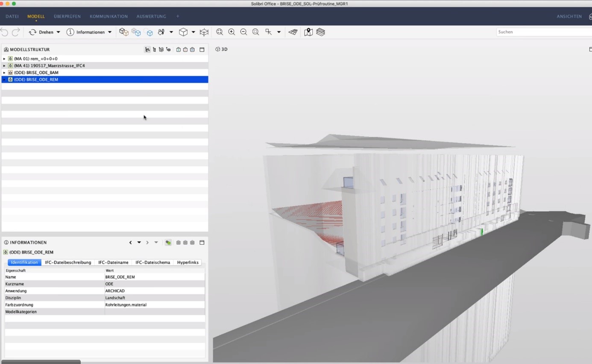This screenshot has width=592, height=364.
Task: Click the Hyperlinks tab label
Action: 188,262
